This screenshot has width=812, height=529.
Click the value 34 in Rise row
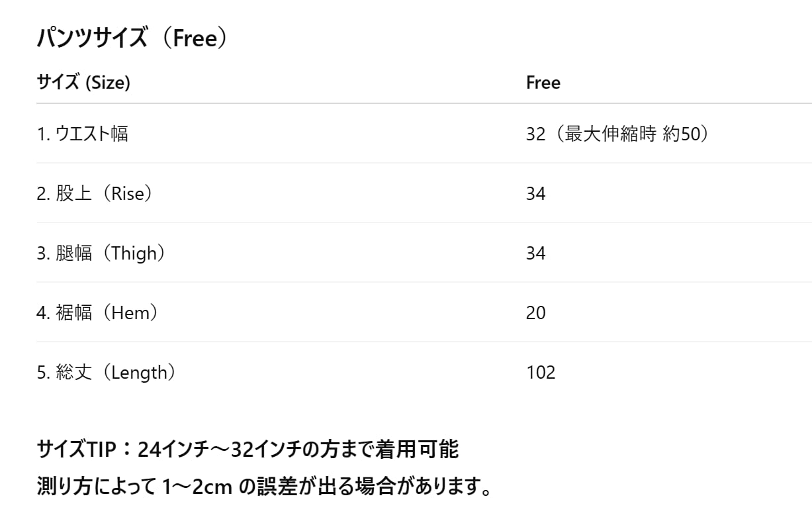click(535, 194)
